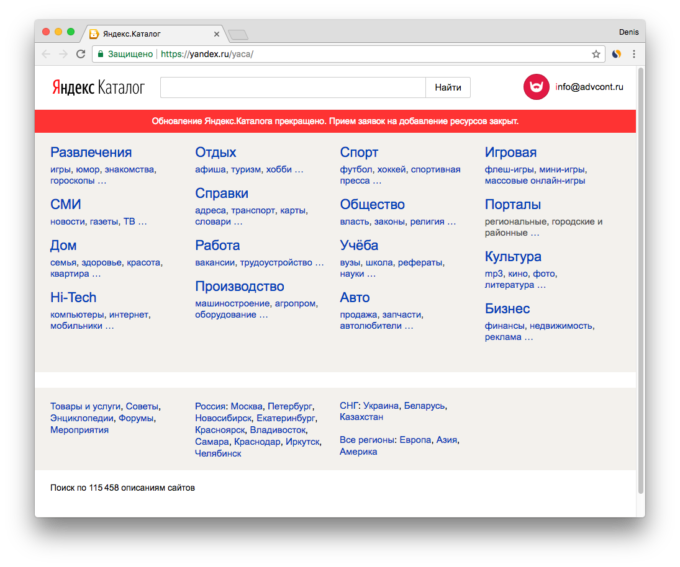Follow the агропром subcategory link

(x=295, y=303)
